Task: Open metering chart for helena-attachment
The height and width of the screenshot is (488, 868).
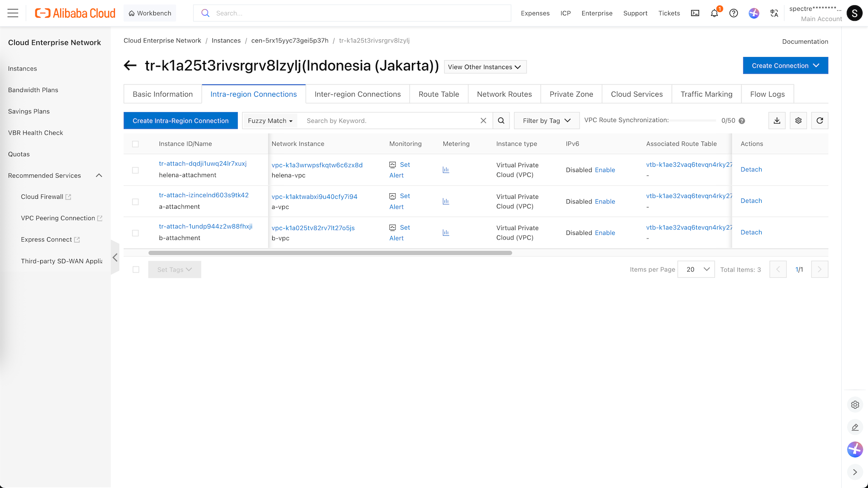Action: coord(446,170)
